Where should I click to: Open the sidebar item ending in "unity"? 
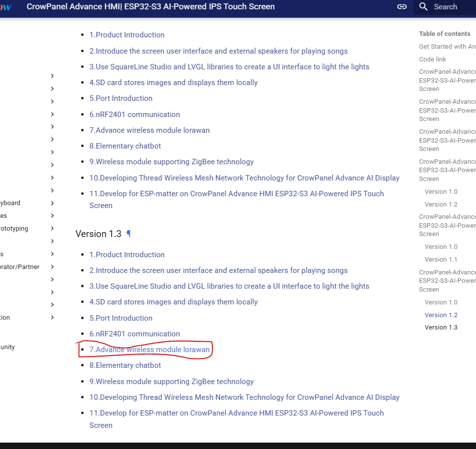7,347
